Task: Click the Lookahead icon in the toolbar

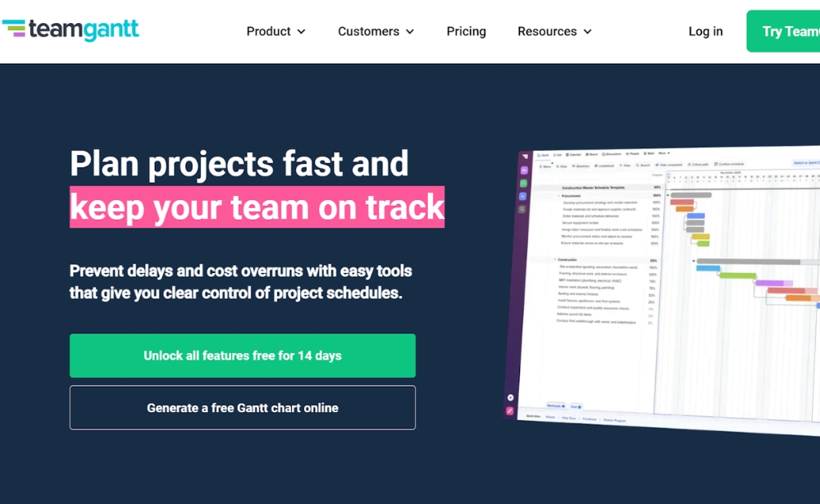Action: click(605, 164)
